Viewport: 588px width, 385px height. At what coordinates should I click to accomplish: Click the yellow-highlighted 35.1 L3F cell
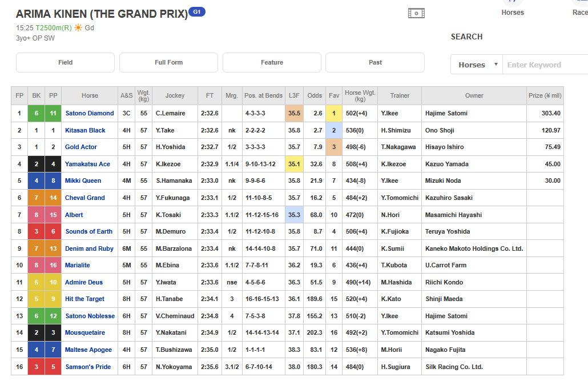coord(294,164)
